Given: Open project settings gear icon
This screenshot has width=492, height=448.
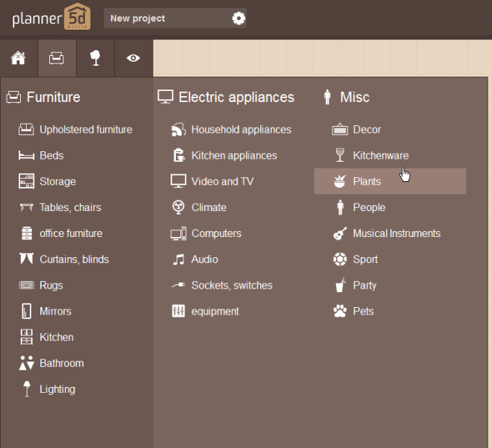Looking at the screenshot, I should [239, 18].
